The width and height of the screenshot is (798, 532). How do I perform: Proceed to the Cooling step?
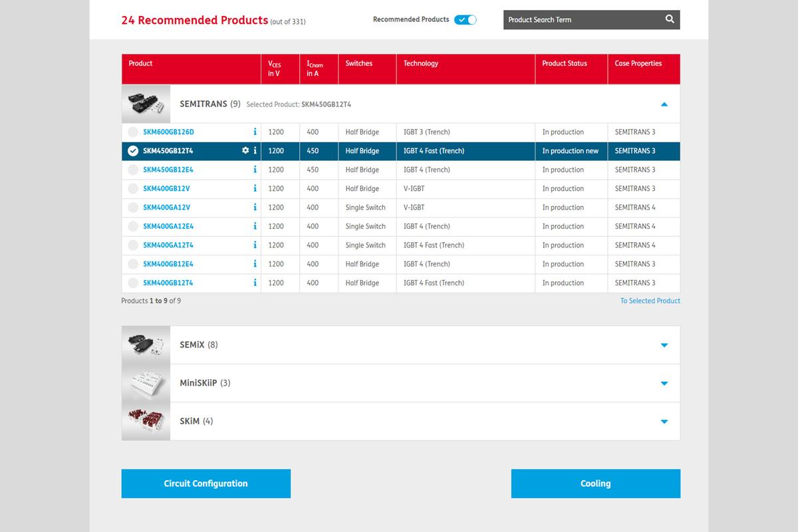click(x=595, y=483)
